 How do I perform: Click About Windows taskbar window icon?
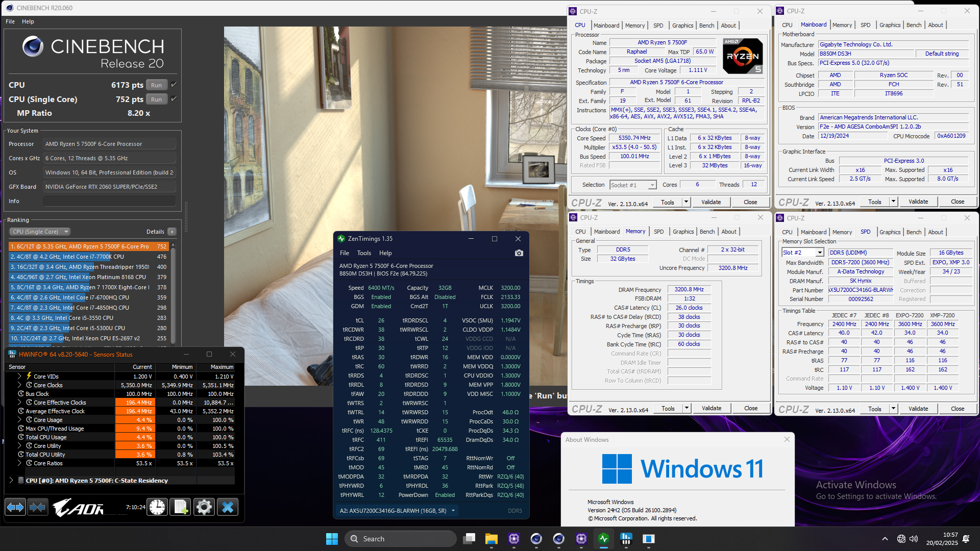[x=649, y=539]
